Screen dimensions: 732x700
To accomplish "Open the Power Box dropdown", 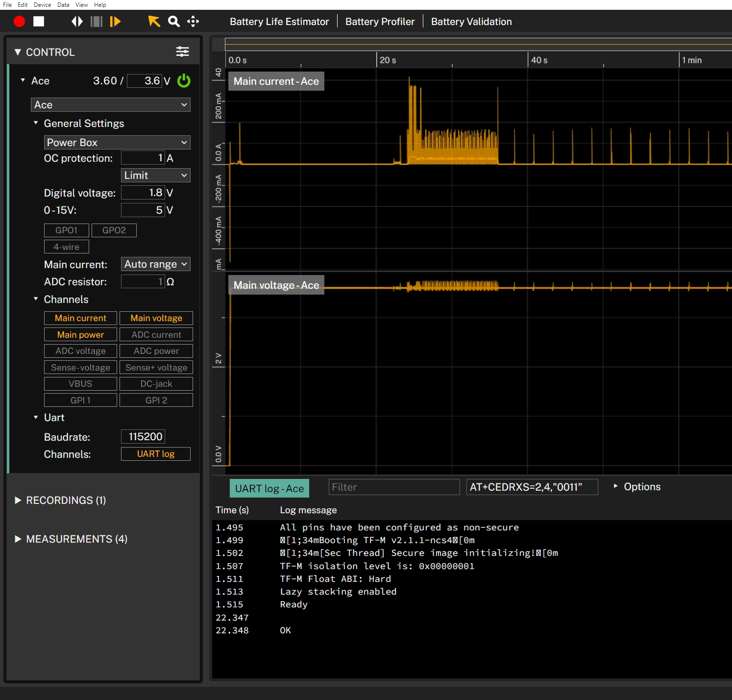I will [117, 142].
